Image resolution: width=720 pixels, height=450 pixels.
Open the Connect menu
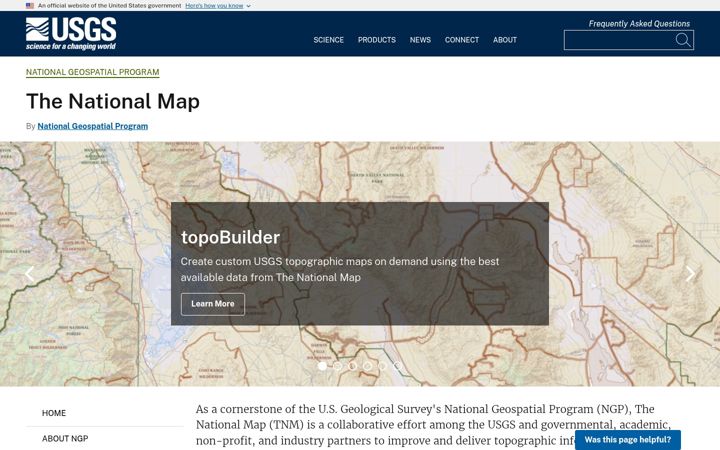461,40
